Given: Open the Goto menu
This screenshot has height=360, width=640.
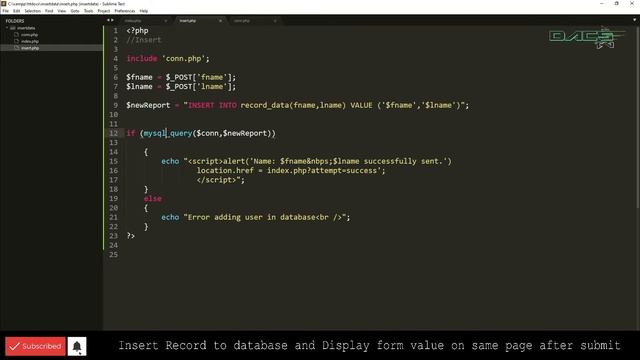Looking at the screenshot, I should [75, 11].
